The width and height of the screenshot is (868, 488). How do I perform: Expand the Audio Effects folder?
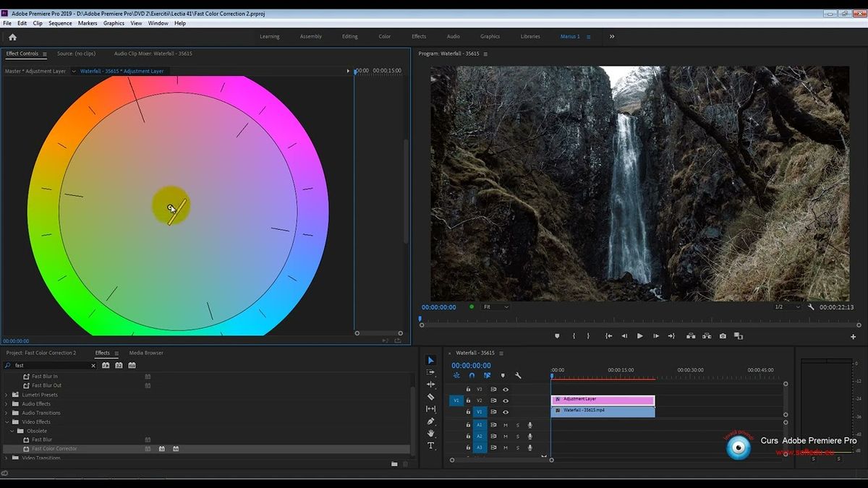[7, 404]
